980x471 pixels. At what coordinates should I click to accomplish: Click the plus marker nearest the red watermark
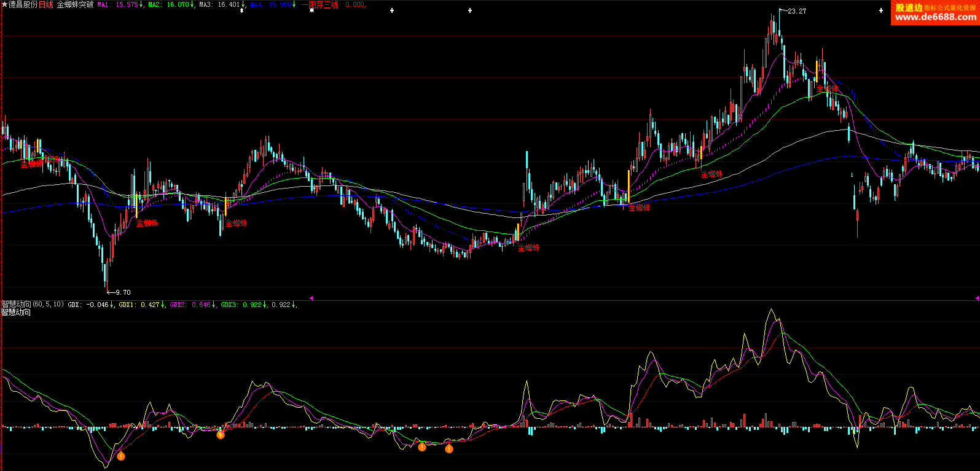click(x=882, y=10)
